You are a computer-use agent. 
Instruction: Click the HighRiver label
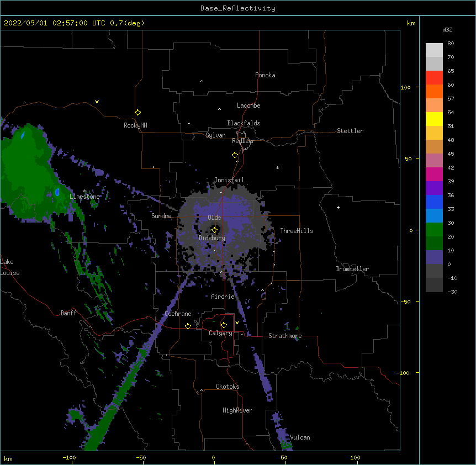coord(237,410)
